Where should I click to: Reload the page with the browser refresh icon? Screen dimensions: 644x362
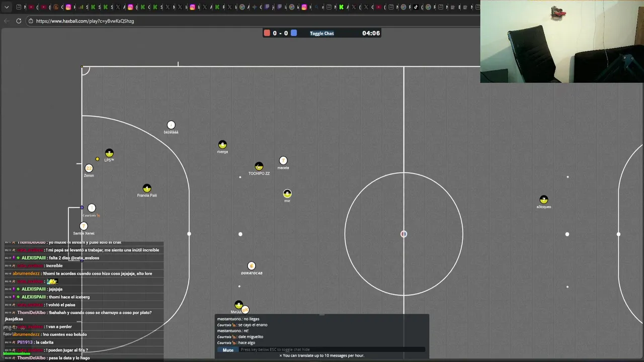point(19,21)
